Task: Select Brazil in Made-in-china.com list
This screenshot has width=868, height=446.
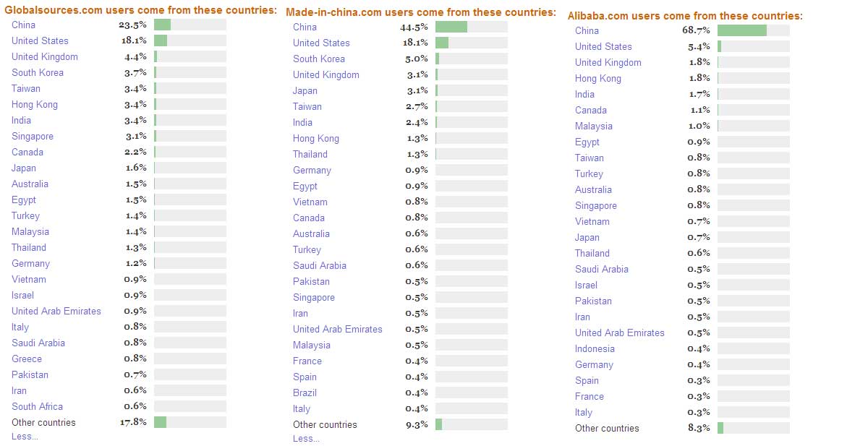Action: click(305, 393)
